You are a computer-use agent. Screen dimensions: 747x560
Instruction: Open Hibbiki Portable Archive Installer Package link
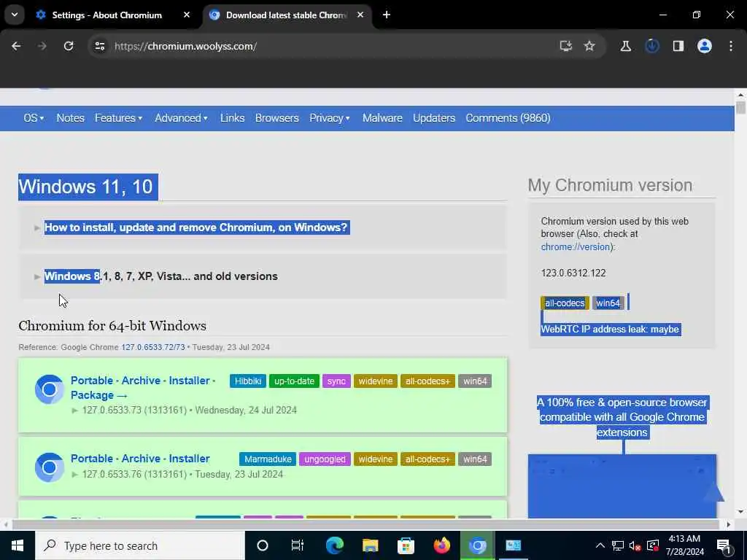(143, 388)
